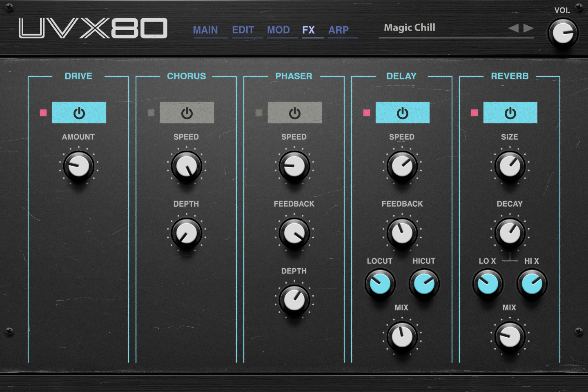Click the Reverb MIX knob

click(510, 337)
